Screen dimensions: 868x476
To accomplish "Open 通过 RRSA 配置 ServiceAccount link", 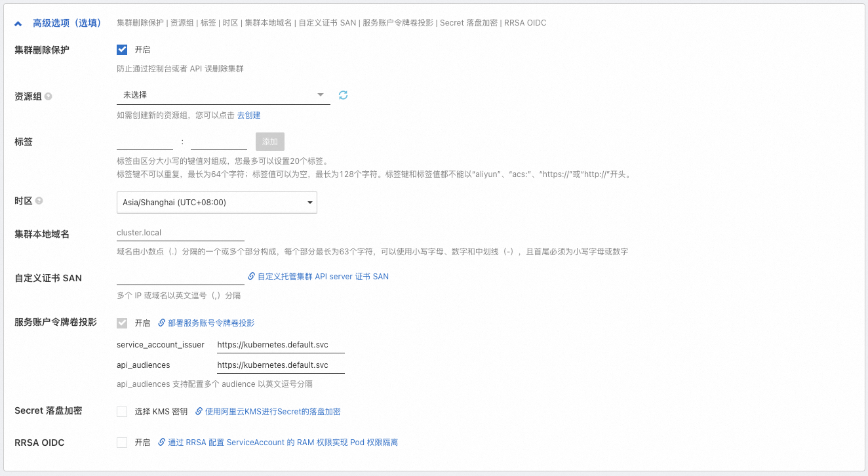I will (x=283, y=443).
